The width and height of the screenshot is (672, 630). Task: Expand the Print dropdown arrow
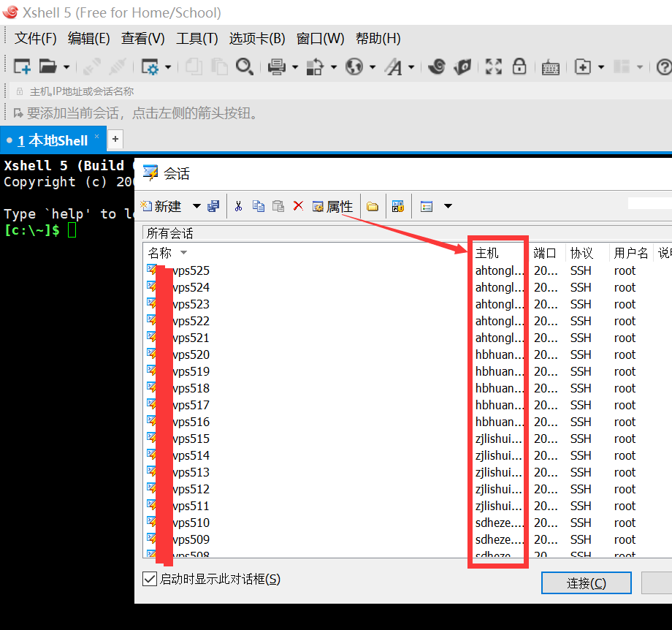[x=295, y=67]
